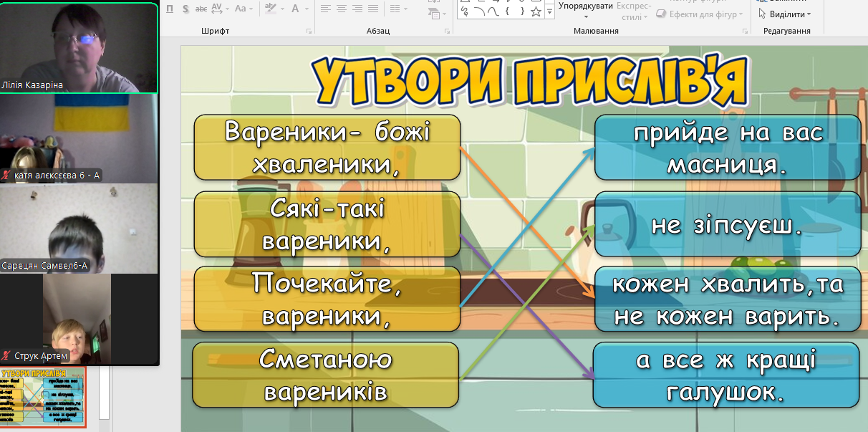This screenshot has width=868, height=432.
Task: Apply strikethrough to text
Action: (x=201, y=9)
